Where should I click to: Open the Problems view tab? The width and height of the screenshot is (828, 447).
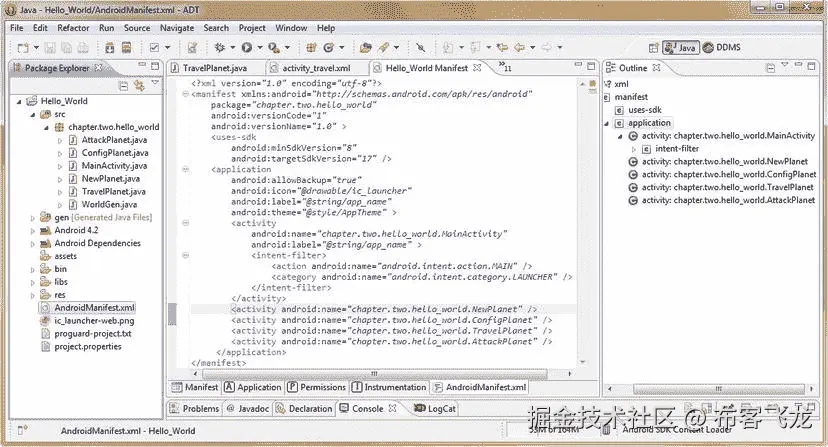pos(195,408)
